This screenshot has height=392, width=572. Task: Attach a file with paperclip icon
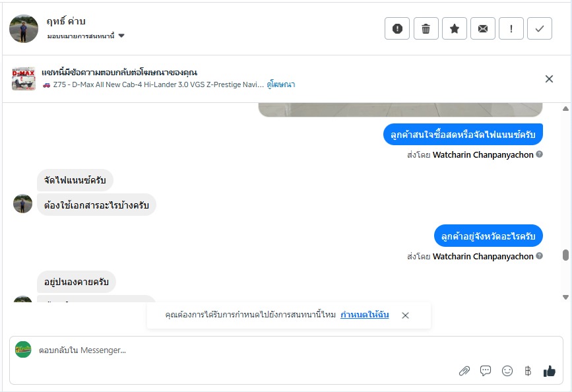pyautogui.click(x=464, y=371)
